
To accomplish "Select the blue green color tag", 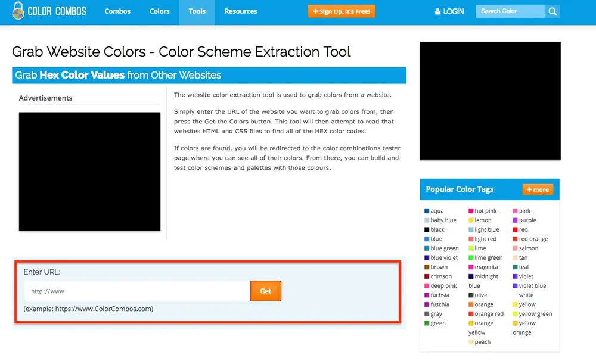I will pos(442,248).
